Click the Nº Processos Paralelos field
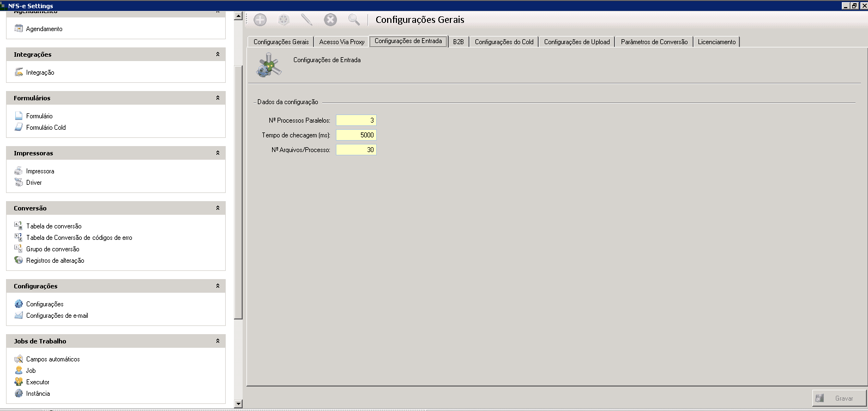 [356, 120]
